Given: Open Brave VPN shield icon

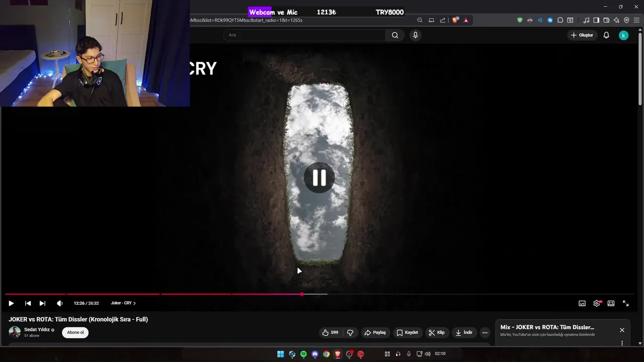Looking at the screenshot, I should (x=626, y=20).
